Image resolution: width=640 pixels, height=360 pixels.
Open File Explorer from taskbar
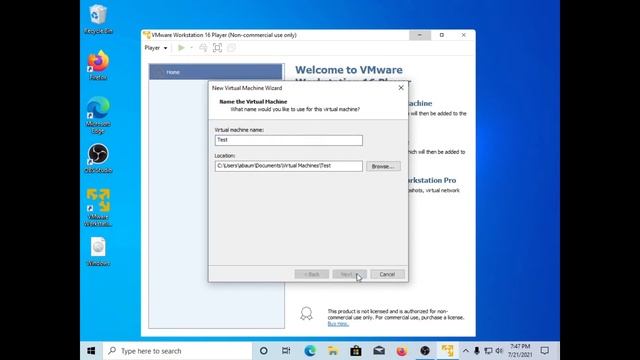[x=333, y=351]
